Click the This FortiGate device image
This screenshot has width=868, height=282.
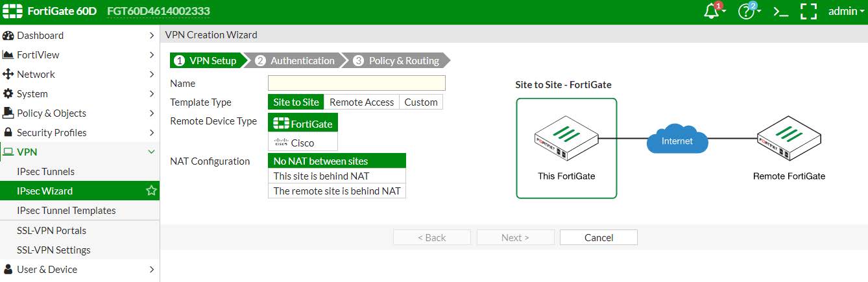tap(566, 139)
